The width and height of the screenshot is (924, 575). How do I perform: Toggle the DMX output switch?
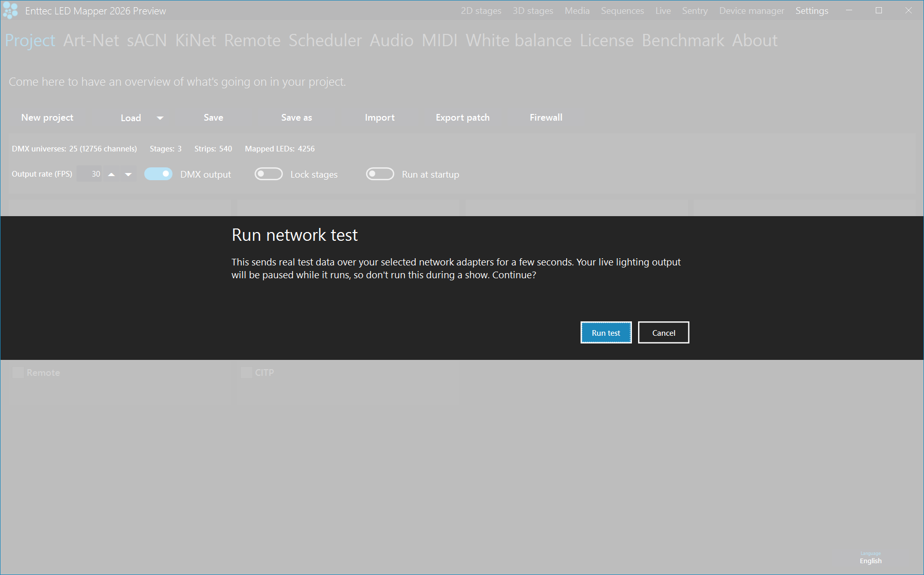[x=158, y=174]
